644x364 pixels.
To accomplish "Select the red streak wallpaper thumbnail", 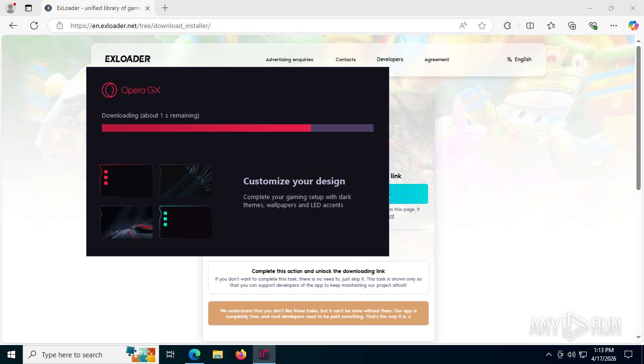I will pyautogui.click(x=126, y=222).
